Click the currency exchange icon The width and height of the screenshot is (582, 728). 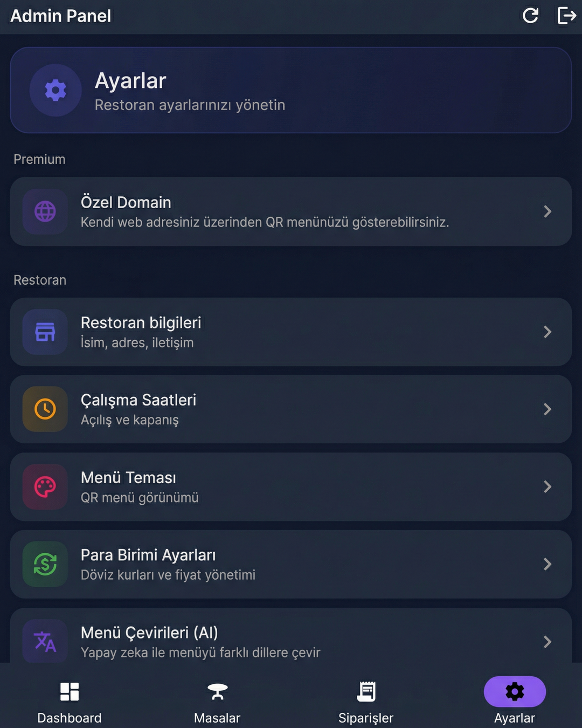45,564
